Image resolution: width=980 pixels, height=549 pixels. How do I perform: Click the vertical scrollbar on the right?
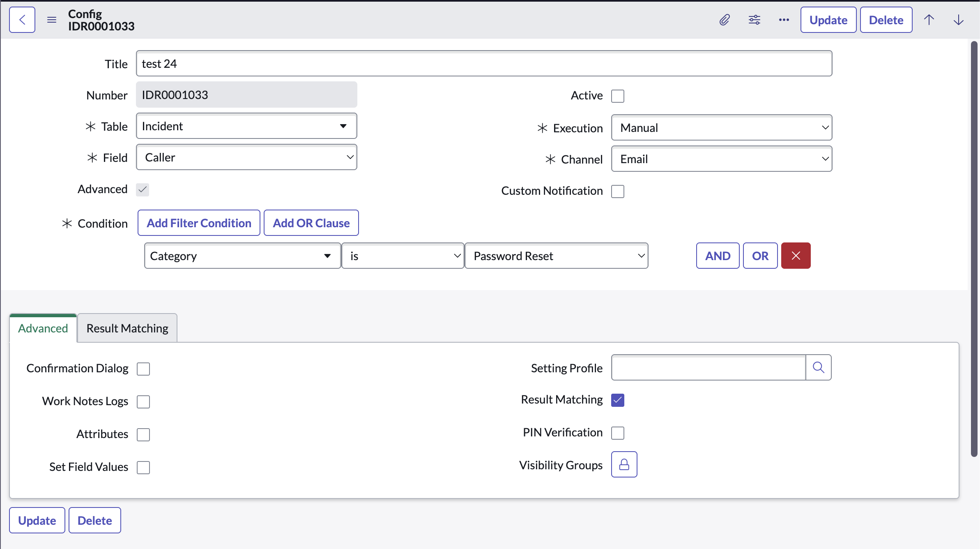tap(974, 249)
